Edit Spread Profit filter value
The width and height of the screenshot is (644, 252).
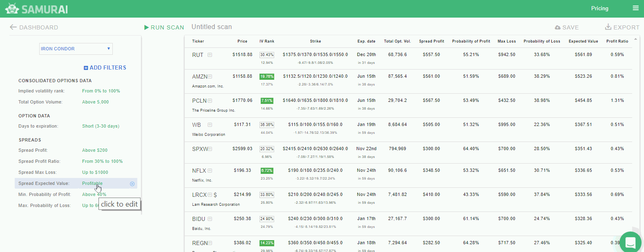95,150
